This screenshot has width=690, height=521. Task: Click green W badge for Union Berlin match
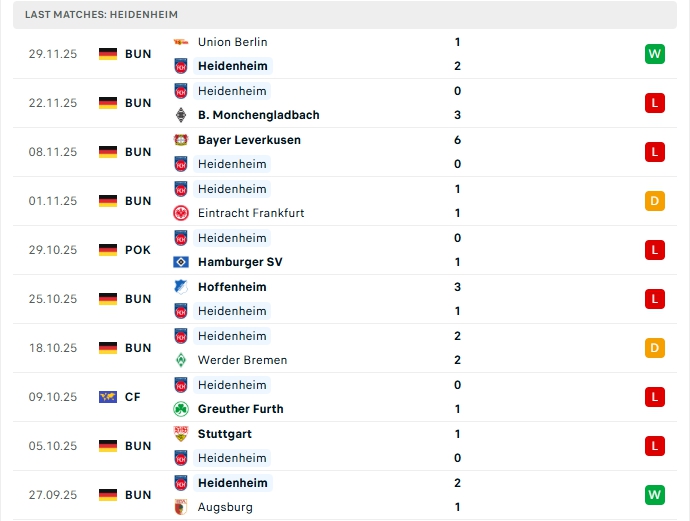coord(655,54)
